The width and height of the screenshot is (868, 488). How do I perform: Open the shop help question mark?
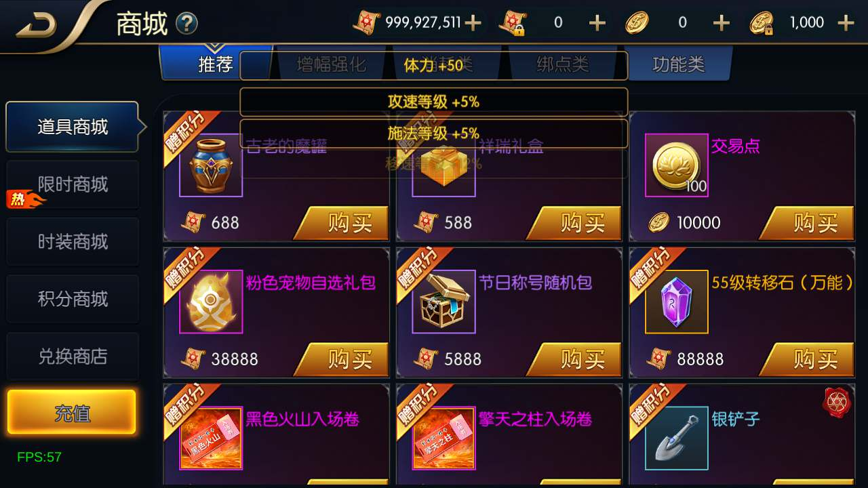coord(186,24)
